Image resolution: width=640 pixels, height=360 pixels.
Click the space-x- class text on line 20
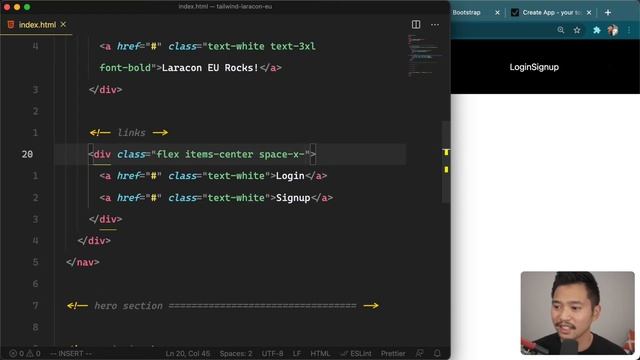coord(282,154)
